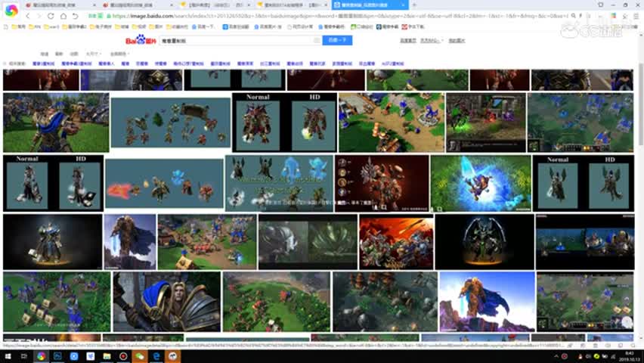The image size is (644, 363).
Task: Open the Uther on cliff blue sky thumbnail
Action: point(487,301)
